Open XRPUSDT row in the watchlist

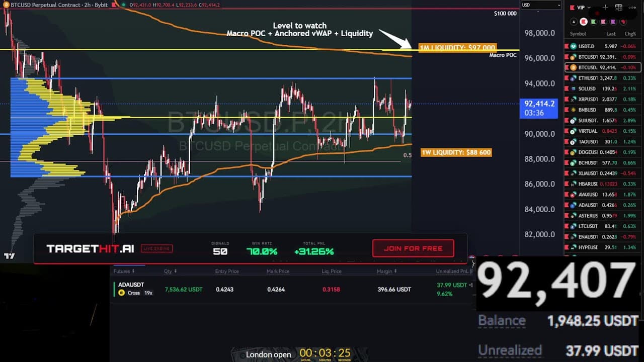[x=603, y=99]
